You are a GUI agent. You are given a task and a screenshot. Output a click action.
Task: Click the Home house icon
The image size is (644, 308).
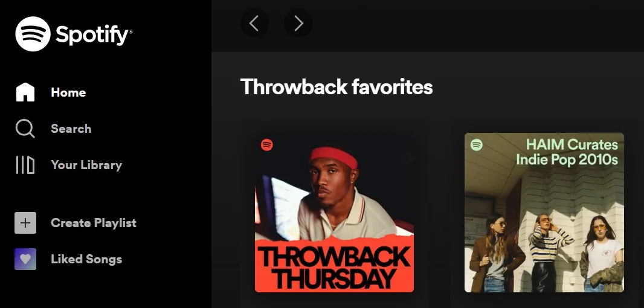point(25,92)
